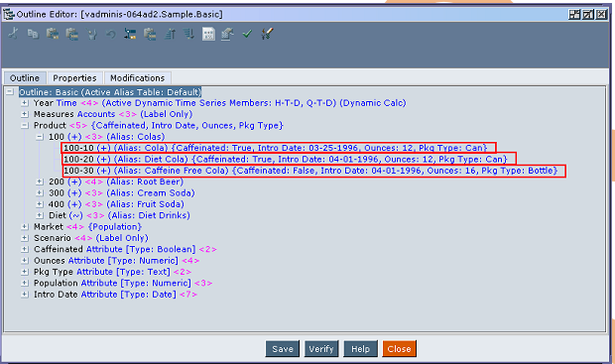Expand the 400 Fruit Soda member

[x=40, y=204]
